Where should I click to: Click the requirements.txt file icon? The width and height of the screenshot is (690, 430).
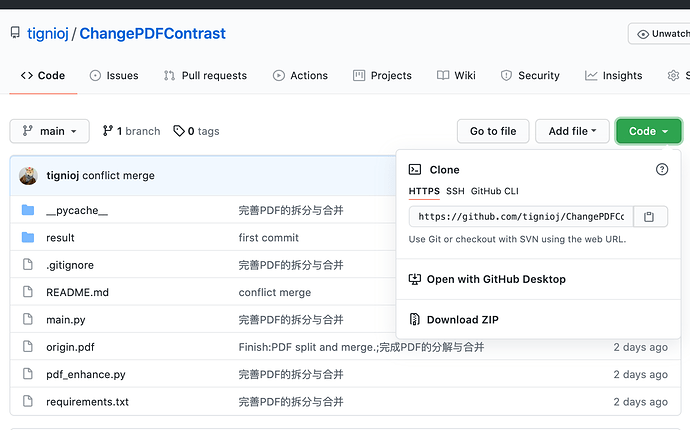[28, 401]
